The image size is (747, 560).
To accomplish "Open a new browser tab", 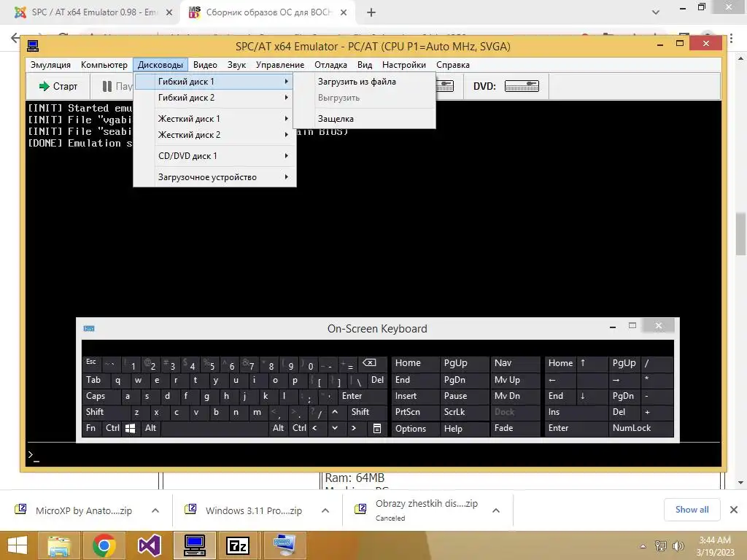I will pos(371,12).
